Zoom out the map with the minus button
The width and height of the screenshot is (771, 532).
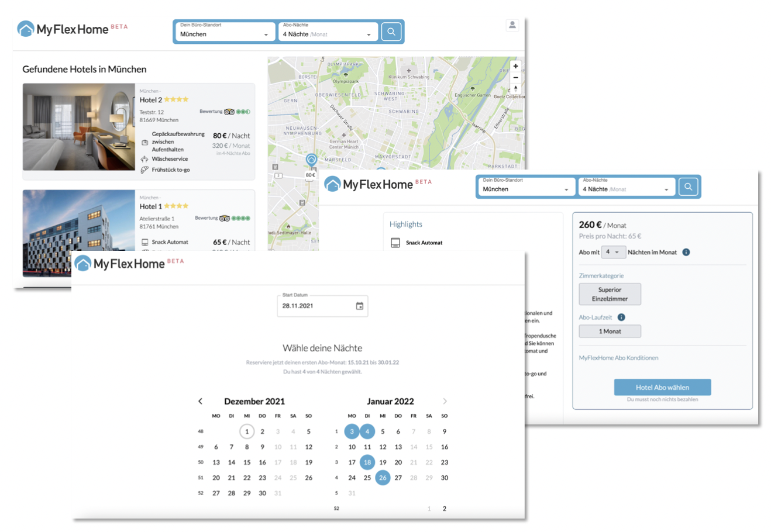515,77
